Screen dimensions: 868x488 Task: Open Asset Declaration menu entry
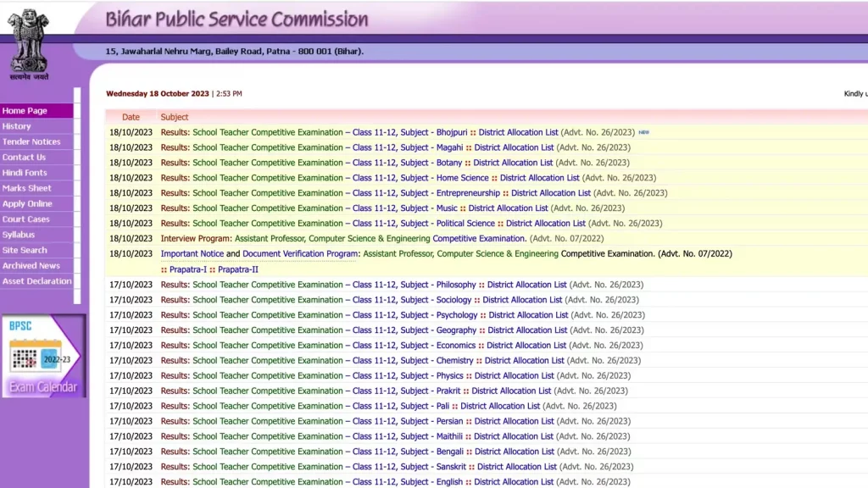point(36,281)
